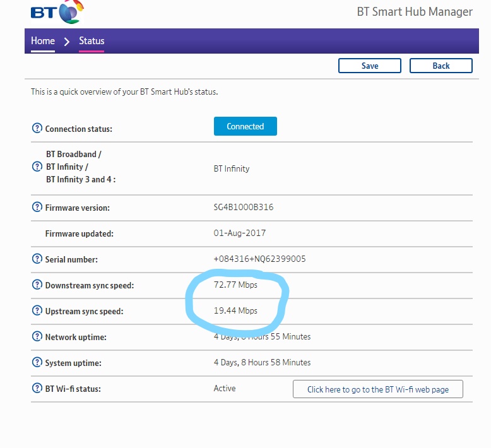Open System uptime help icon
The image size is (491, 448).
pyautogui.click(x=37, y=362)
